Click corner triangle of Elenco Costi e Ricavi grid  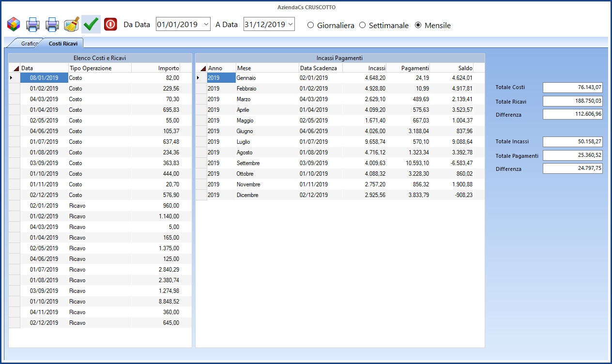[x=15, y=68]
